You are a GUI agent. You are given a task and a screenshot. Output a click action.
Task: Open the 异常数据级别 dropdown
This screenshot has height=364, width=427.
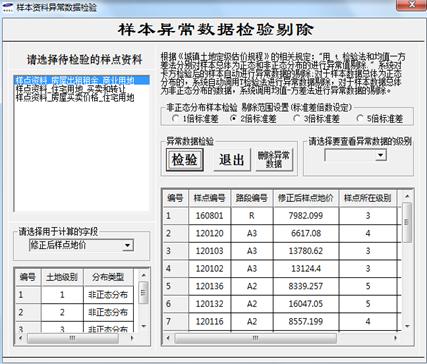click(381, 155)
